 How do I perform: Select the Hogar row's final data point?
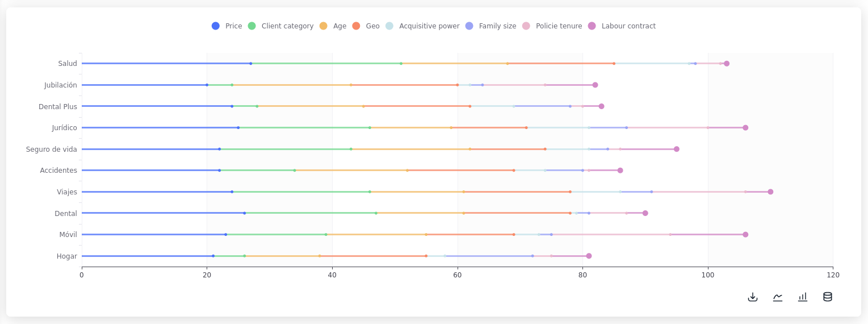[x=589, y=256]
